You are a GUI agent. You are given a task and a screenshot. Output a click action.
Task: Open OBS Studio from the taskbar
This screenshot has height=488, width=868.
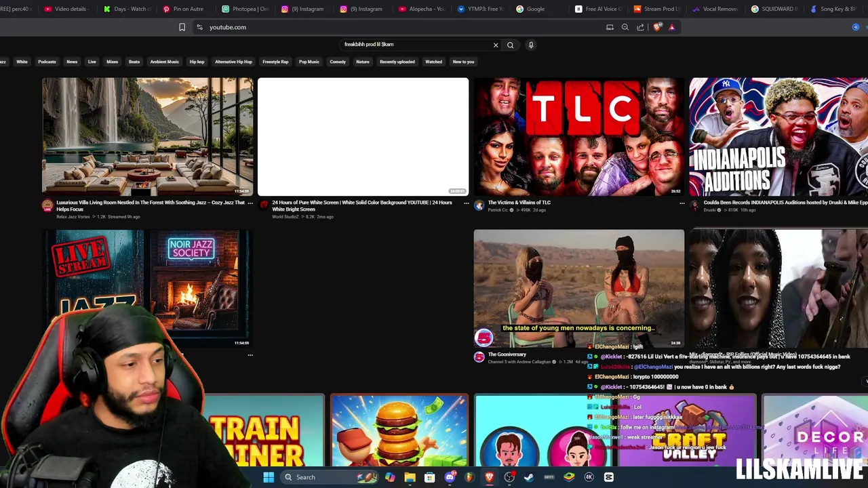510,477
